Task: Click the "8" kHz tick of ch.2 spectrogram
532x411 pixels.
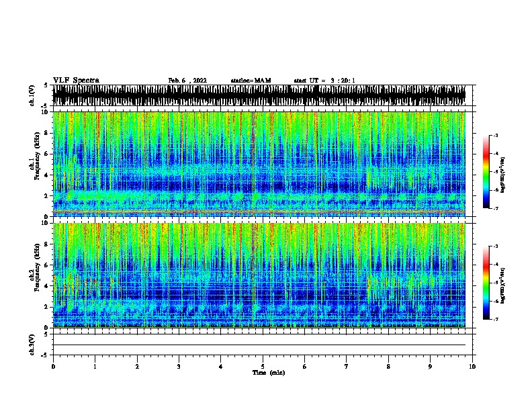Action: (47, 244)
